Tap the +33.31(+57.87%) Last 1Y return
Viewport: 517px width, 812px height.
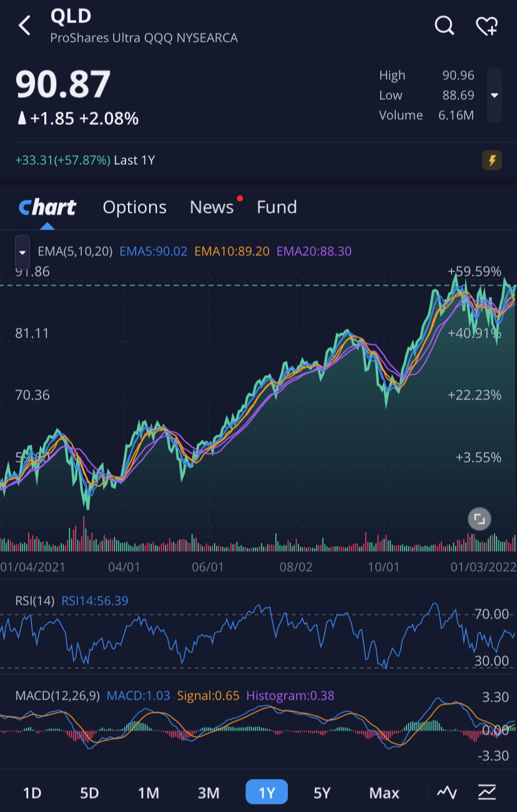pos(85,160)
